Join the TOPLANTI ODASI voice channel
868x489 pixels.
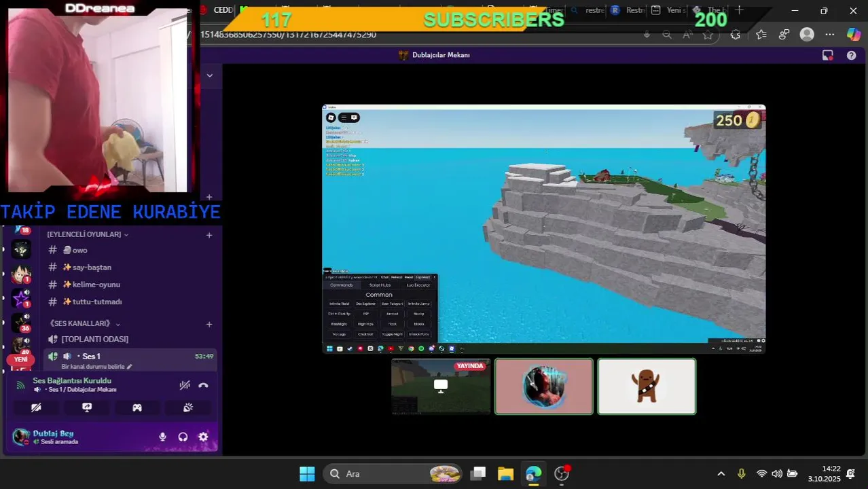point(130,339)
